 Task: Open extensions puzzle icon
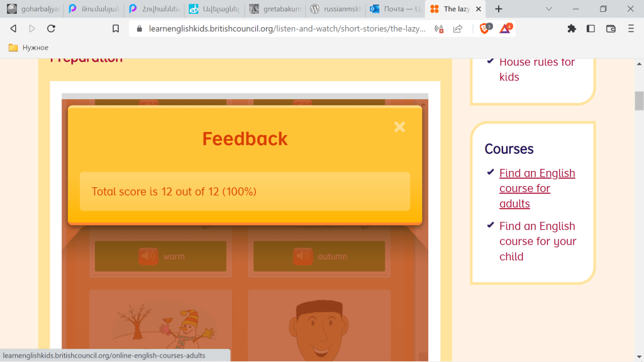pos(571,28)
